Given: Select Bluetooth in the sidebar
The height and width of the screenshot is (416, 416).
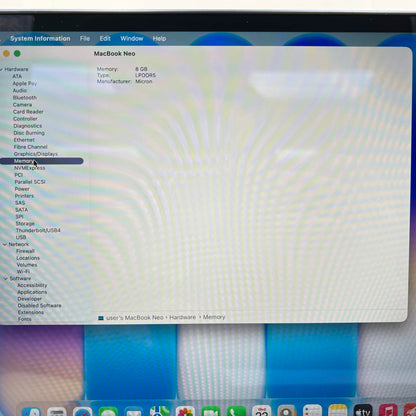Looking at the screenshot, I should coord(25,97).
